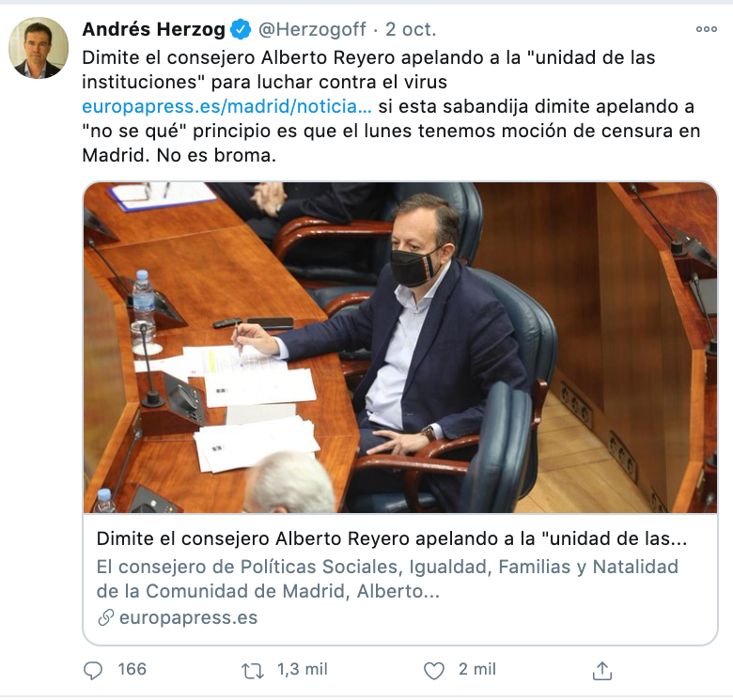The height and width of the screenshot is (700, 733).
Task: Open Andrés Herzog's profile avatar
Action: tap(39, 48)
